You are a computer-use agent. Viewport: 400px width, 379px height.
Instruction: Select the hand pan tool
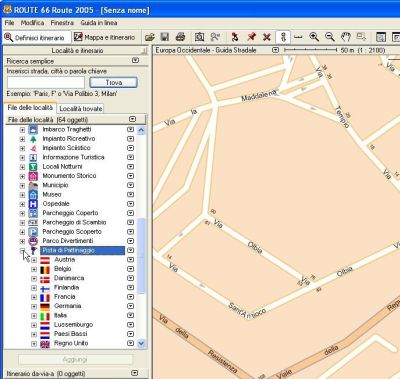coord(346,37)
